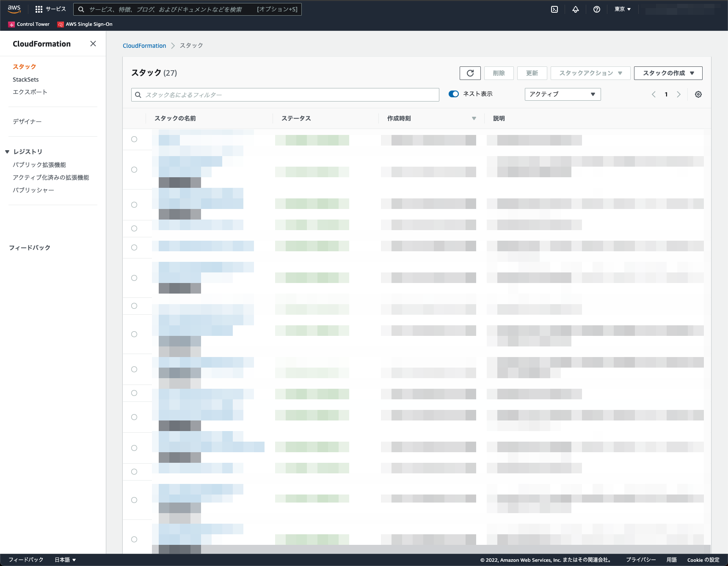The width and height of the screenshot is (728, 566).
Task: Toggle the ネスト表示 switch
Action: [454, 94]
